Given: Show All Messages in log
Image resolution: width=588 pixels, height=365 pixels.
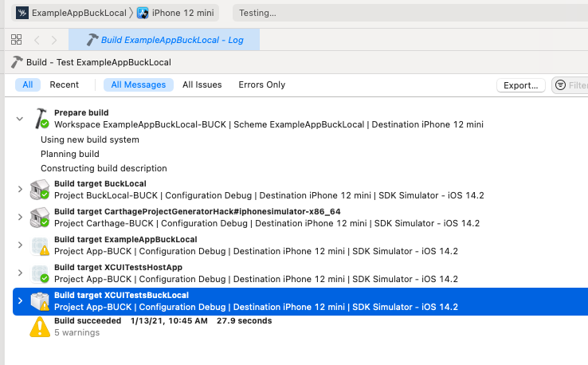Looking at the screenshot, I should click(139, 84).
